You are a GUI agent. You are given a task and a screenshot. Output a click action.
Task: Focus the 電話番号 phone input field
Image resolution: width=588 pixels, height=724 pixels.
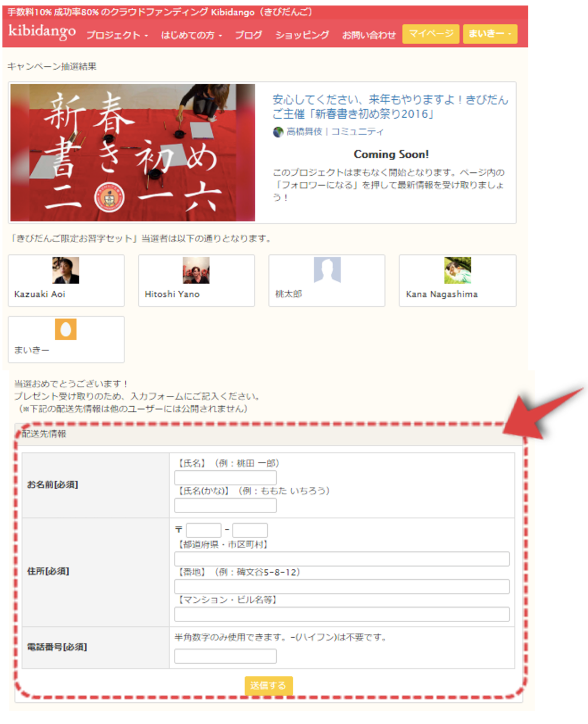point(225,656)
